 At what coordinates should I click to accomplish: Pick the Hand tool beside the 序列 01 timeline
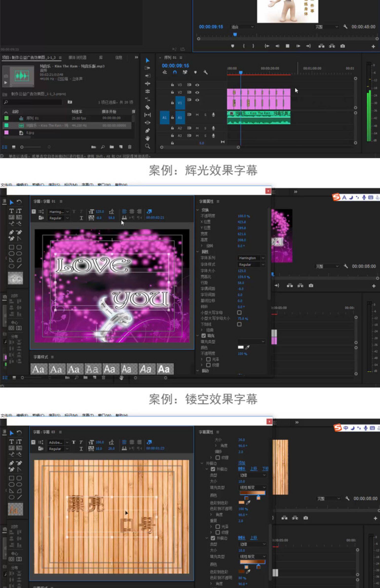(147, 138)
